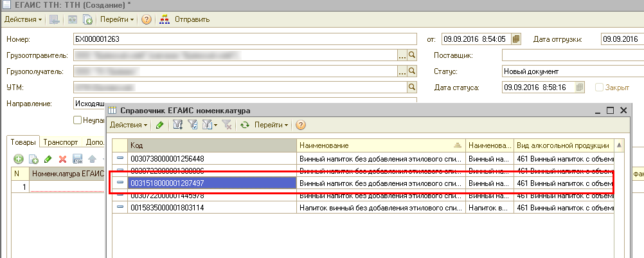Click second funnel filter icon with checkmark

192,125
